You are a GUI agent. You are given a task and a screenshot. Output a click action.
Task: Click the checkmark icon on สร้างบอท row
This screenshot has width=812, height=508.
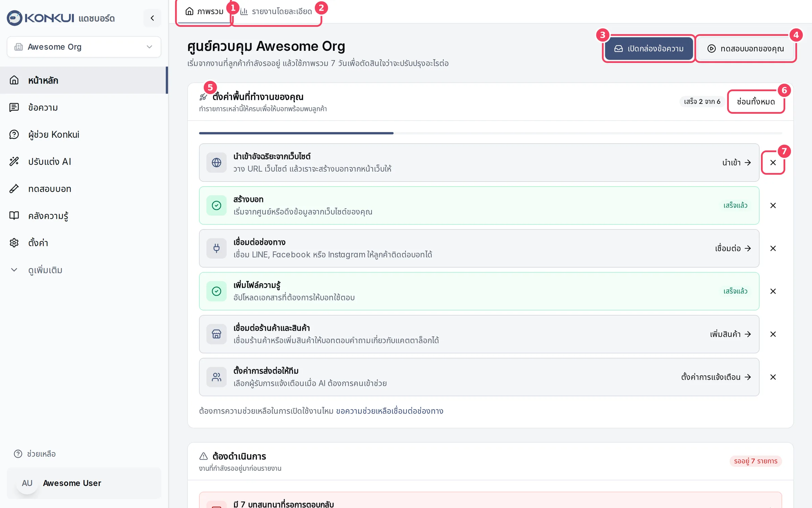pyautogui.click(x=217, y=206)
